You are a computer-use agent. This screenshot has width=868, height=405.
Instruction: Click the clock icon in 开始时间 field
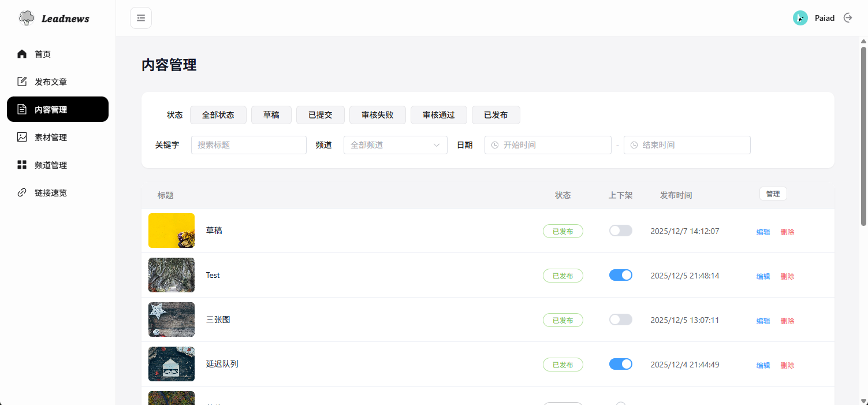pyautogui.click(x=494, y=145)
